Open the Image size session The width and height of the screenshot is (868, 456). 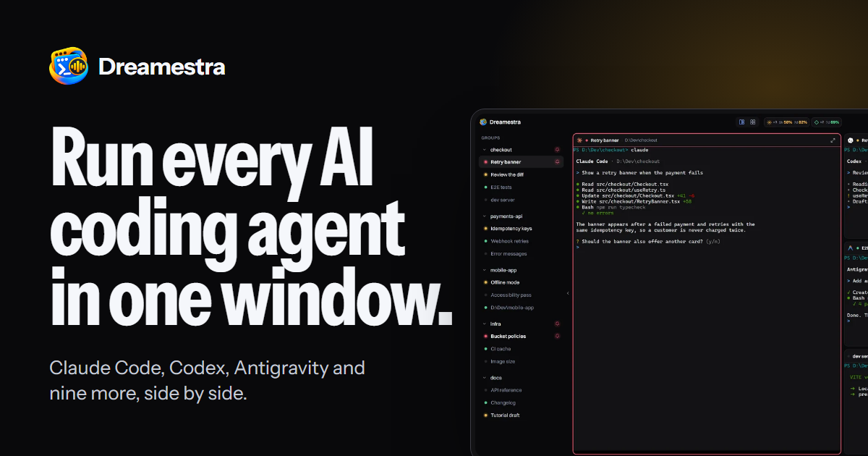521,361
